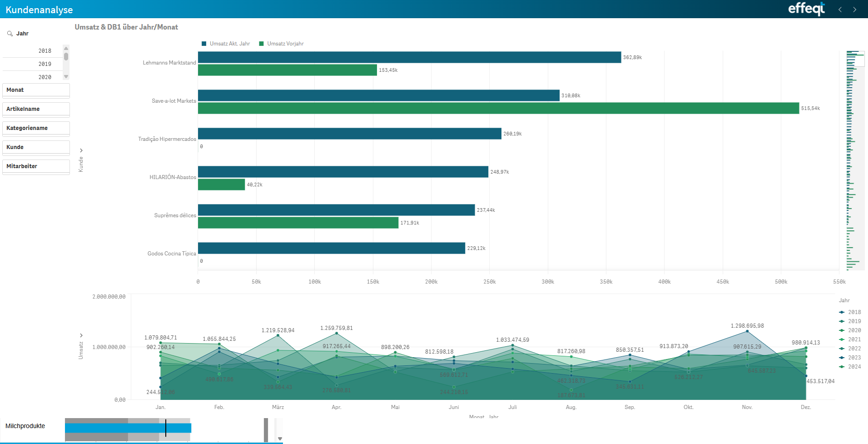Expand the Kunde axis chevron on bar chart
The height and width of the screenshot is (444, 868).
(x=81, y=150)
